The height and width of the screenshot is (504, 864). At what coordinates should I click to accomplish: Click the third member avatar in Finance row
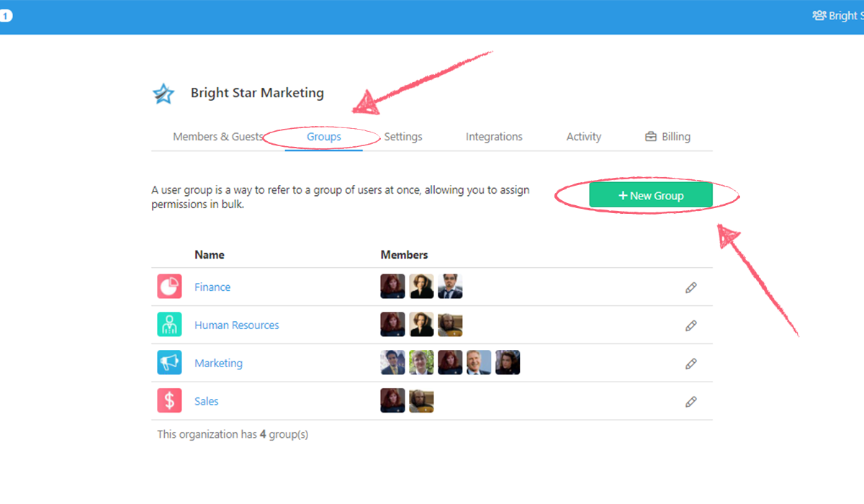[450, 287]
